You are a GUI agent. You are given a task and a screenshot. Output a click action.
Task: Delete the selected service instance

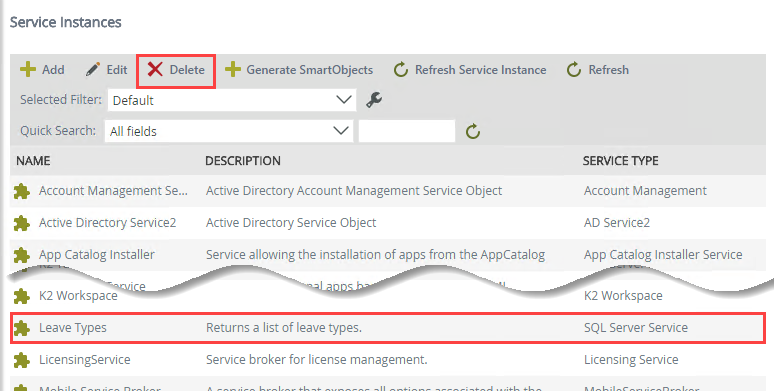[x=176, y=70]
